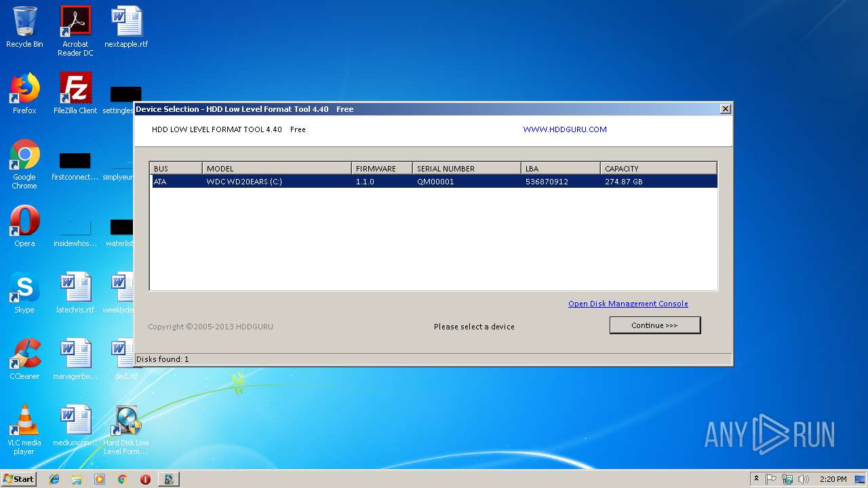Launch CCleaner desktop shortcut

[24, 359]
